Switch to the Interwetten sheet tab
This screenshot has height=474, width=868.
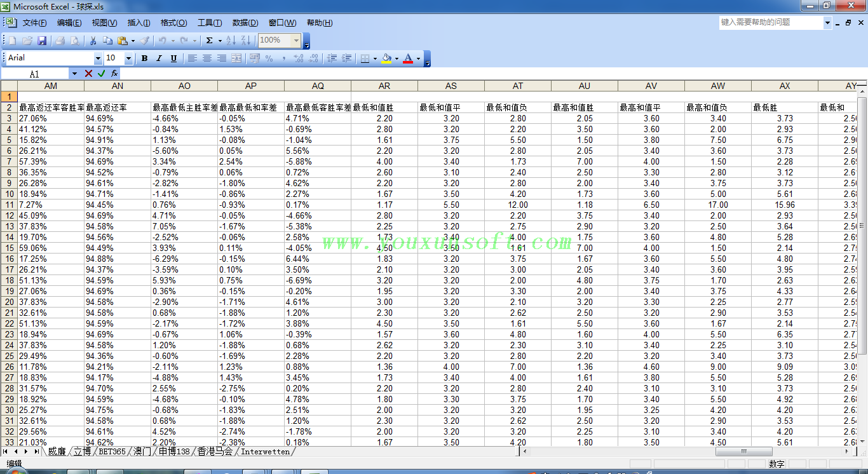(x=265, y=452)
